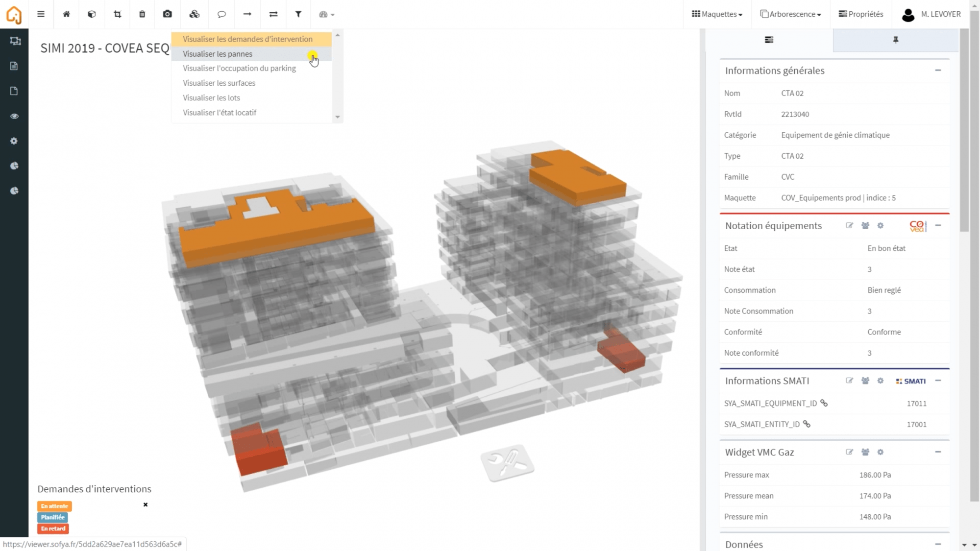Switch to the pin tab in properties panel
This screenshot has height=551, width=980.
coord(895,40)
